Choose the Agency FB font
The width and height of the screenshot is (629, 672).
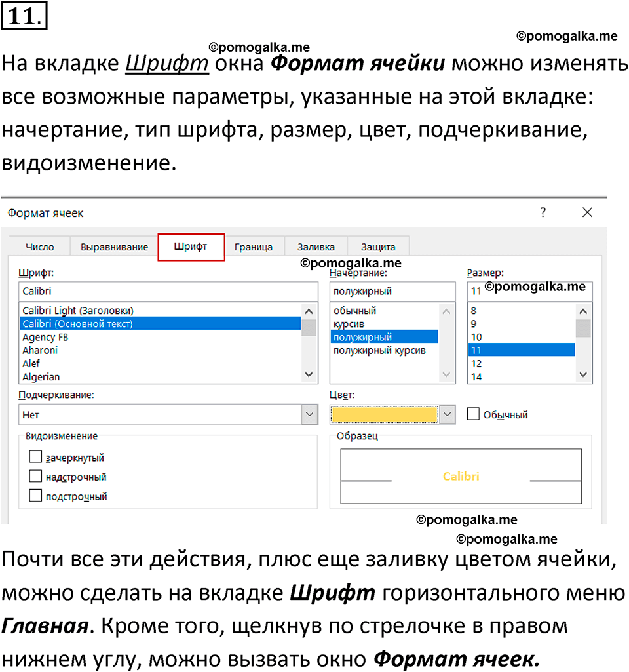pos(160,337)
